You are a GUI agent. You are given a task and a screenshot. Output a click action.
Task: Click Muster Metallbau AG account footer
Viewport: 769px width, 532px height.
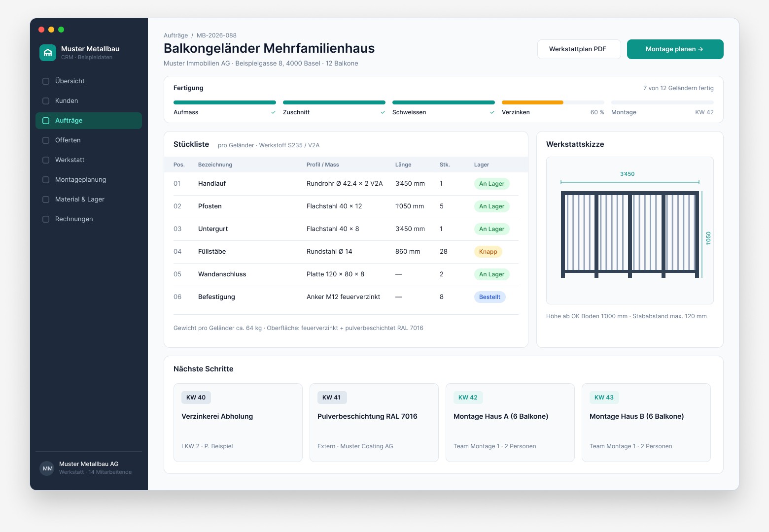pos(89,468)
